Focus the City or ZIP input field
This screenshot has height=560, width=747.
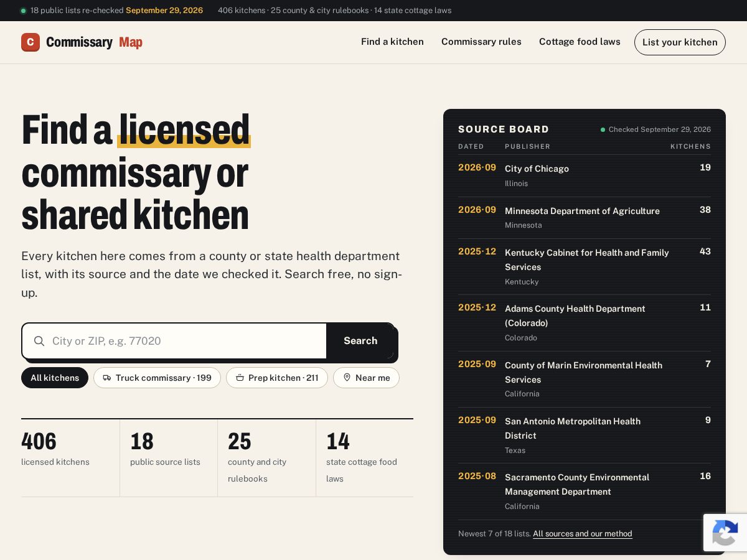click(x=174, y=341)
